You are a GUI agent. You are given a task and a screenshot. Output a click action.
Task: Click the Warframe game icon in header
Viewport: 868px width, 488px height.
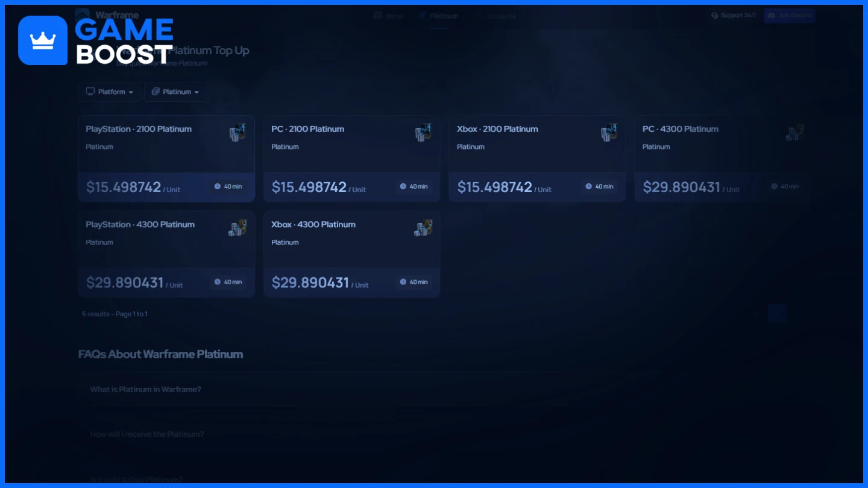[82, 15]
